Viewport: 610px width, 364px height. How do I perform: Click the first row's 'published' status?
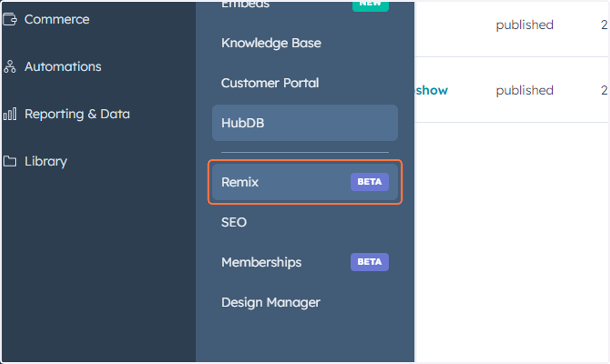tap(525, 25)
